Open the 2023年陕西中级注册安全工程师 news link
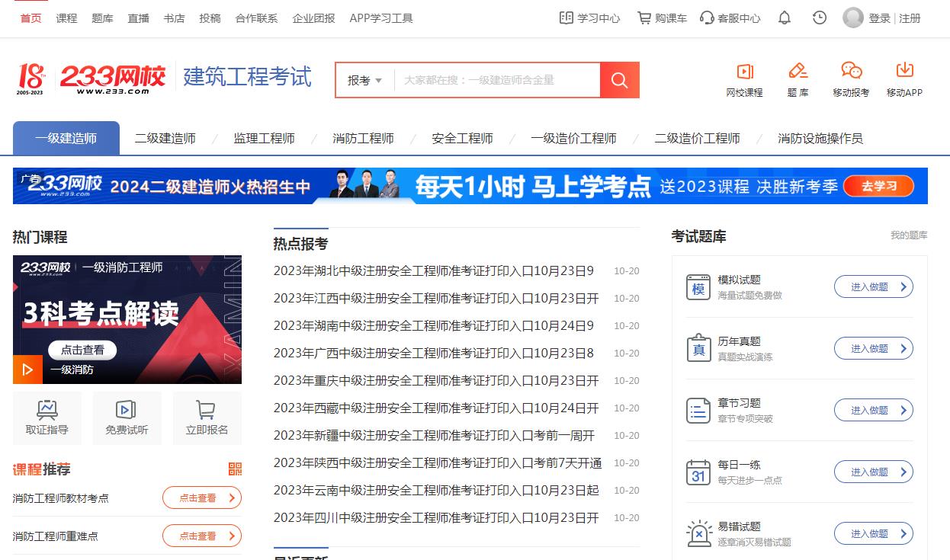The height and width of the screenshot is (560, 950). click(438, 462)
